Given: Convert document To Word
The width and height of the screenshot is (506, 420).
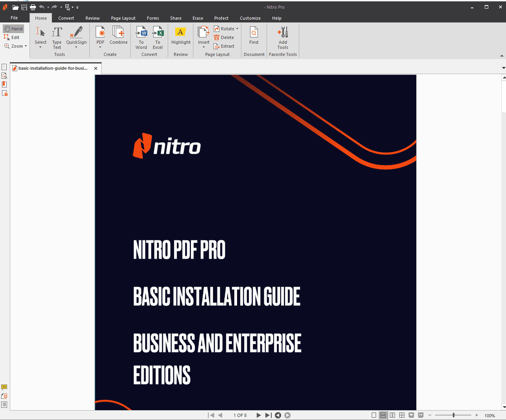Looking at the screenshot, I should [x=141, y=38].
